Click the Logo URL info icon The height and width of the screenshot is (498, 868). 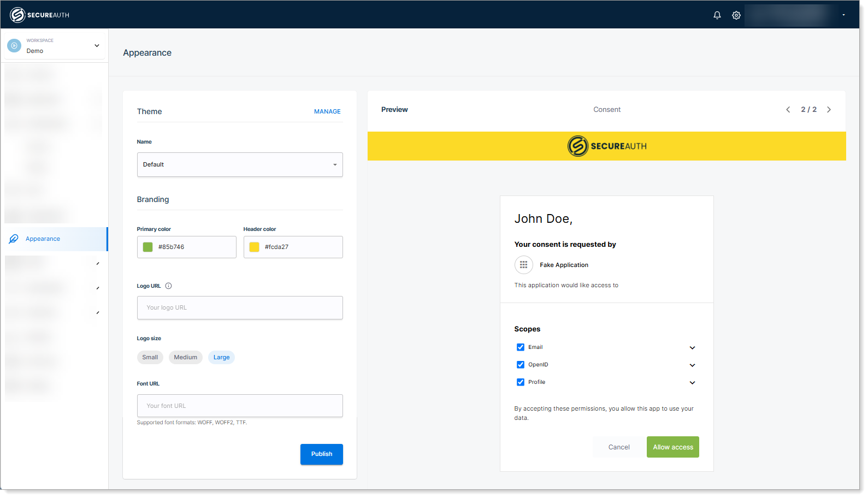point(168,286)
